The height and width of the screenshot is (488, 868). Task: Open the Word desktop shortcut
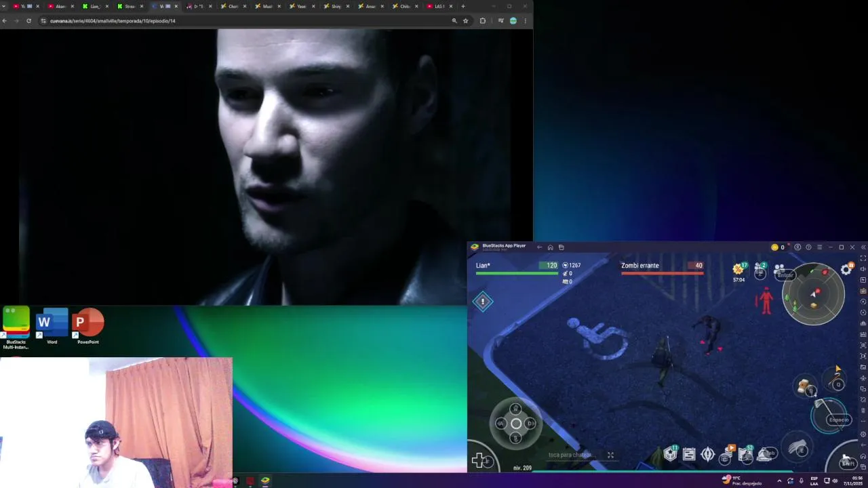tap(52, 326)
